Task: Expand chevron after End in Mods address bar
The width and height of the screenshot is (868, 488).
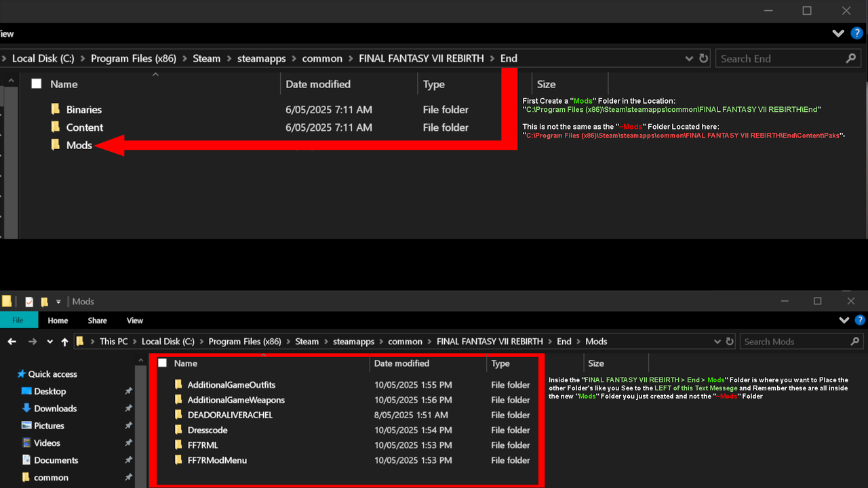Action: click(578, 342)
